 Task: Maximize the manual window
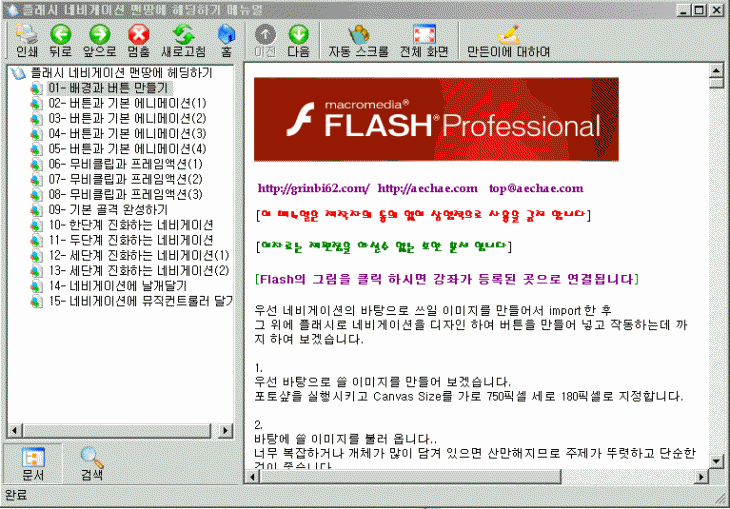click(699, 10)
